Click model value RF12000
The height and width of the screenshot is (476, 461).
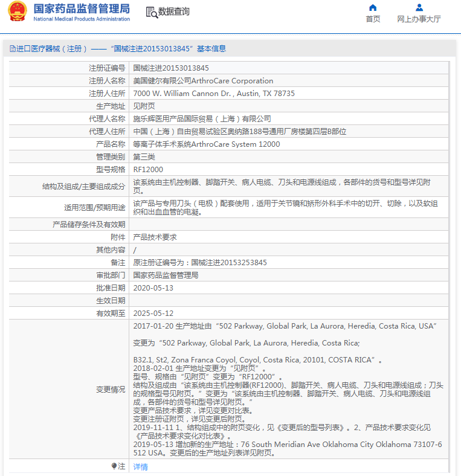[148, 170]
